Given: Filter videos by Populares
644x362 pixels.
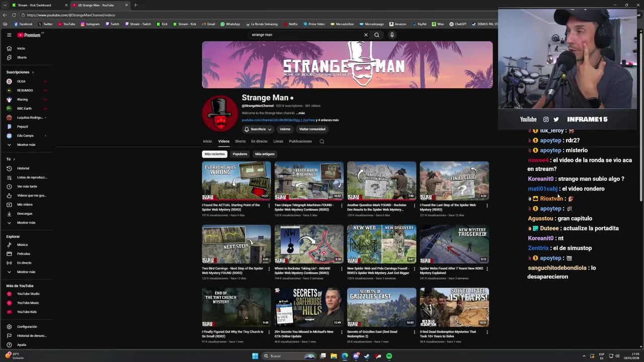Looking at the screenshot, I should [x=240, y=154].
